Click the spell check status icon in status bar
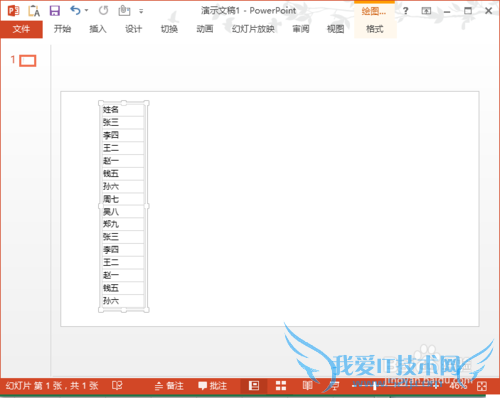The image size is (500, 398). pyautogui.click(x=117, y=386)
